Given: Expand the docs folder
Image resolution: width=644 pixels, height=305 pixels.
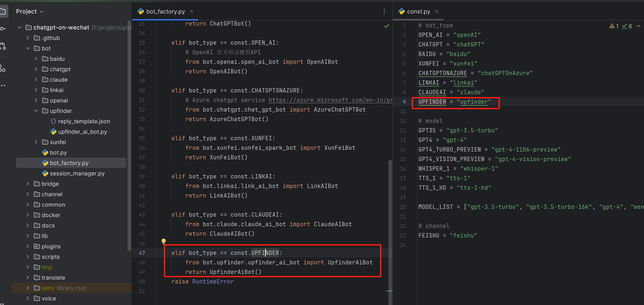Looking at the screenshot, I should coord(28,226).
